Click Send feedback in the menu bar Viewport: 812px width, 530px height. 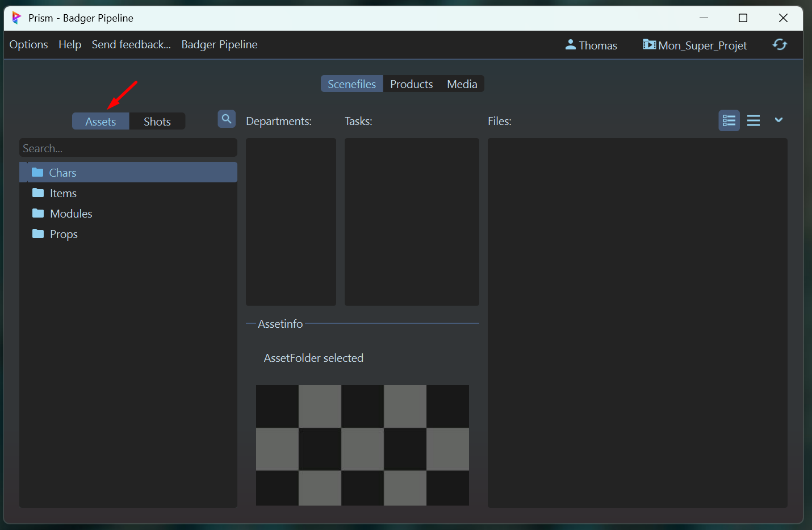[x=131, y=44]
